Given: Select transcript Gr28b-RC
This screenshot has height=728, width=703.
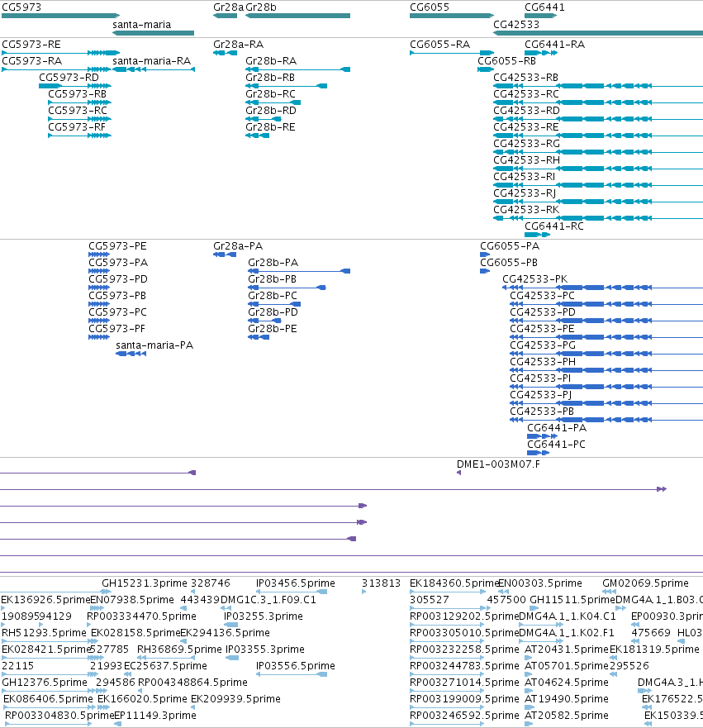Looking at the screenshot, I should (x=273, y=102).
